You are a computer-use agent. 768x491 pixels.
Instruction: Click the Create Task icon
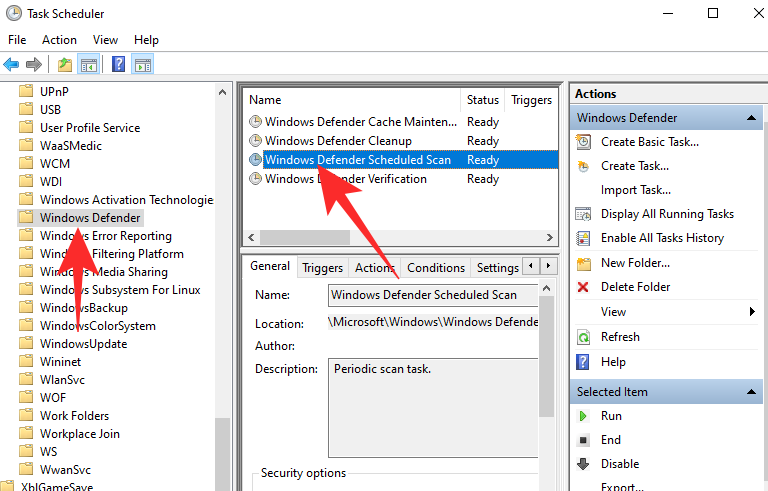pyautogui.click(x=583, y=166)
